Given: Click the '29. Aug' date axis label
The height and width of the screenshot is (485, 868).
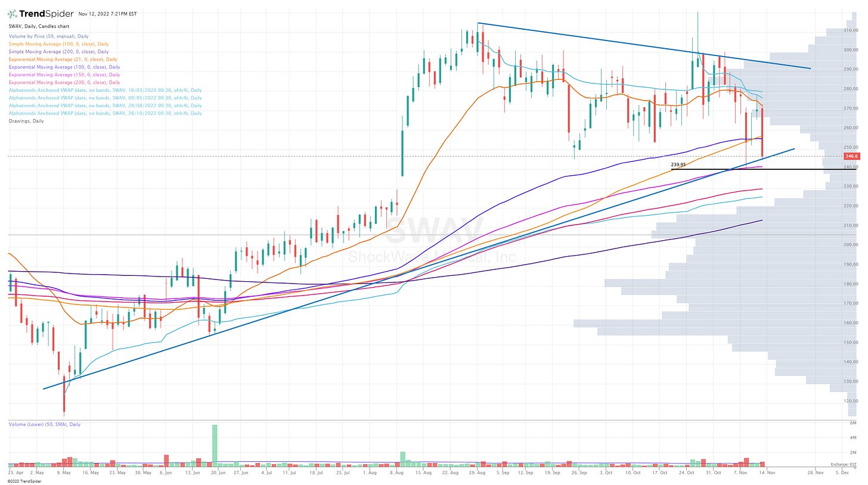Looking at the screenshot, I should pyautogui.click(x=478, y=472).
